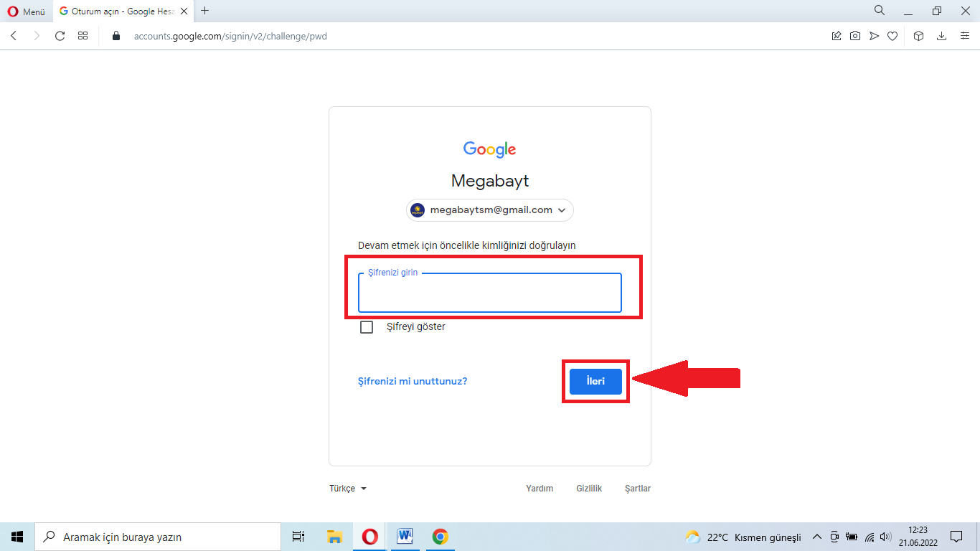Image resolution: width=980 pixels, height=551 pixels.
Task: Reload the current page
Action: point(60,36)
